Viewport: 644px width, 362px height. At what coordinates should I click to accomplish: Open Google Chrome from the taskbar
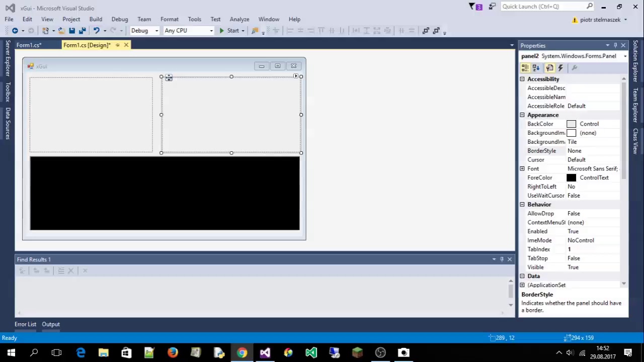[242, 352]
